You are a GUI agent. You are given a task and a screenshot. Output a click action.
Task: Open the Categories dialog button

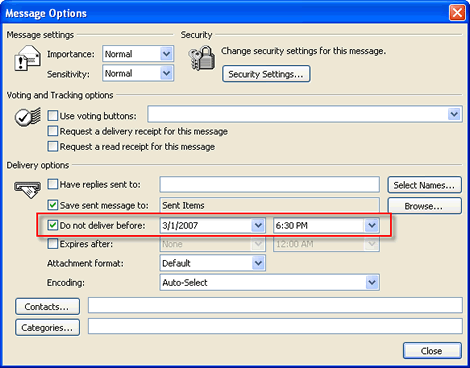point(47,328)
